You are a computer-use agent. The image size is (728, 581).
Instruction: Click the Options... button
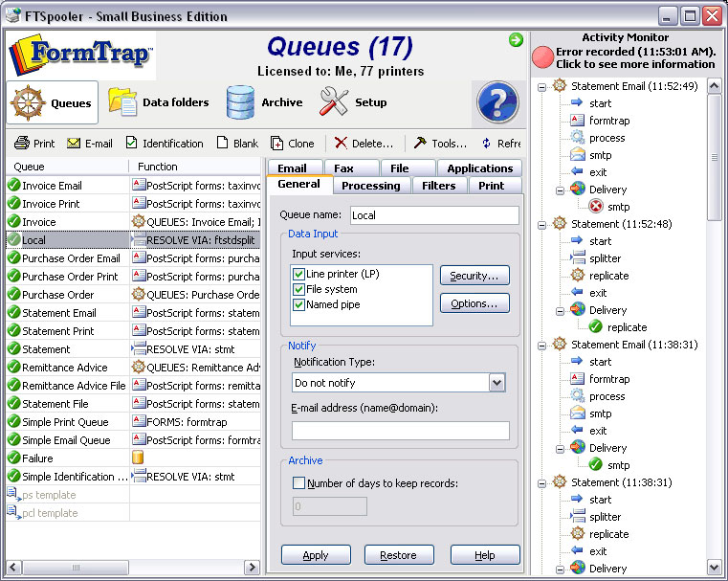click(474, 303)
